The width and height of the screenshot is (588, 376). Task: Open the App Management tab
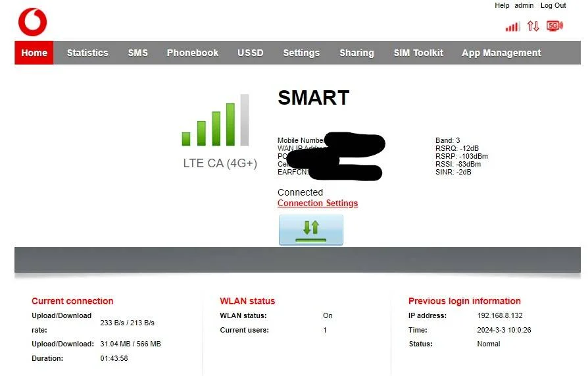tap(501, 53)
